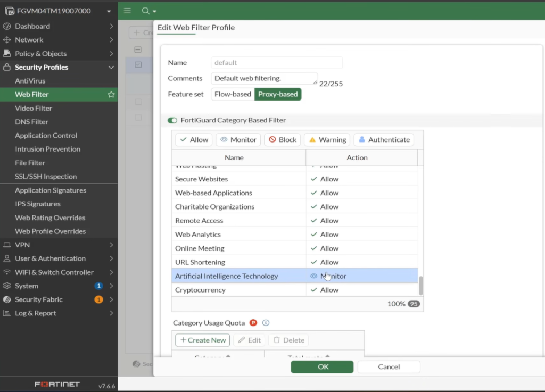This screenshot has height=392, width=545.
Task: Tick the checked row checkbox behind dialog
Action: (138, 64)
